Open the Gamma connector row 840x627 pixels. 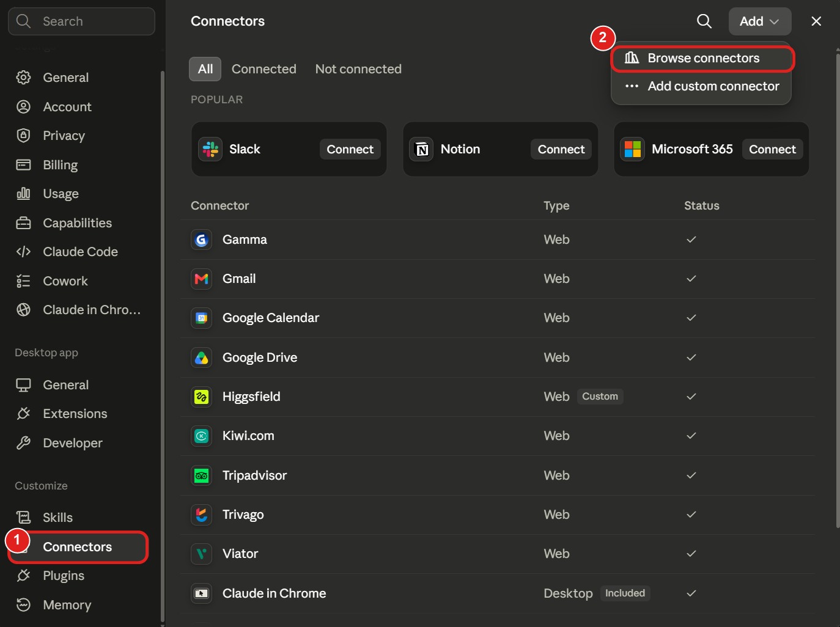(x=498, y=240)
